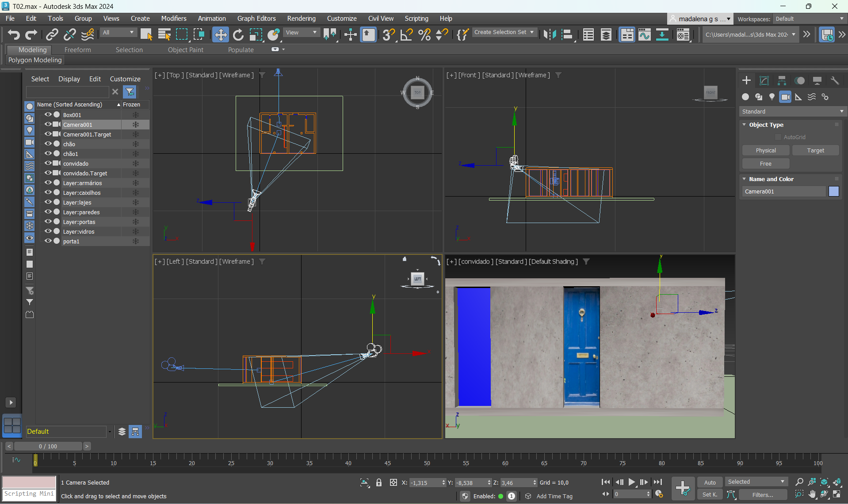Open the Create Selection Set dropdown
Screen dimensions: 848x504
[x=504, y=32]
